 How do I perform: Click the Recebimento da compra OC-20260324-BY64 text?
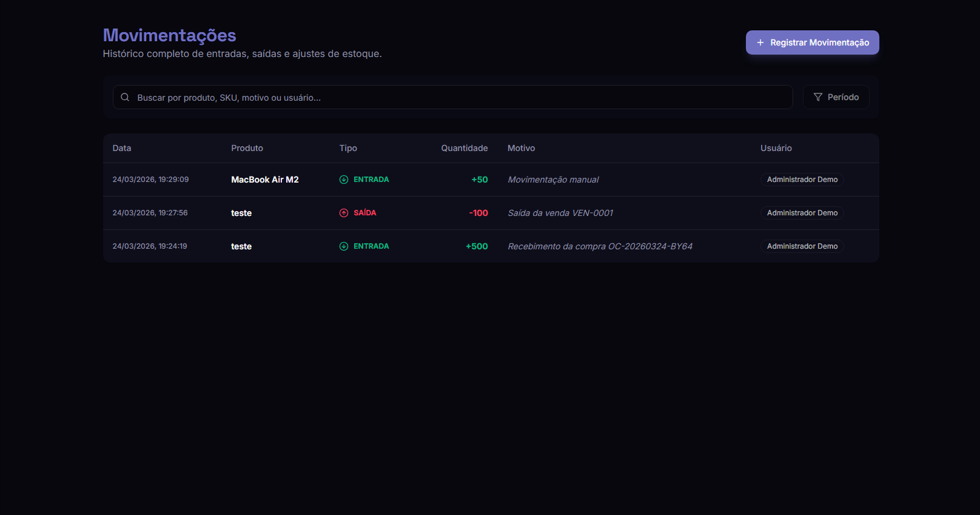pos(600,246)
